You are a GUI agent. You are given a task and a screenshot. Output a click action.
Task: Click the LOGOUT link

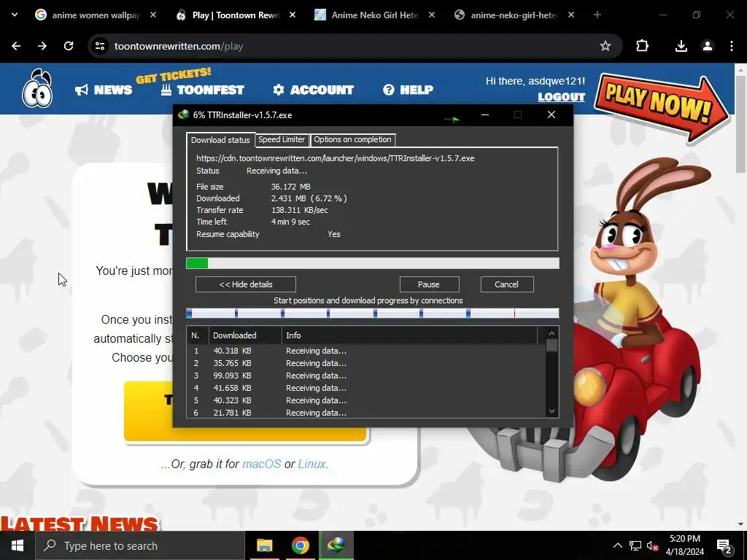(561, 97)
